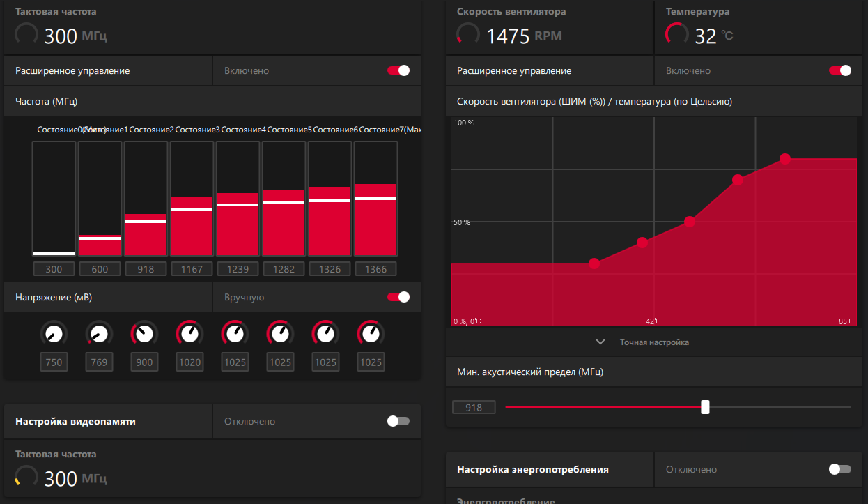The height and width of the screenshot is (504, 868).
Task: Click the 918 MHz frequency field for state 2
Action: tap(146, 269)
